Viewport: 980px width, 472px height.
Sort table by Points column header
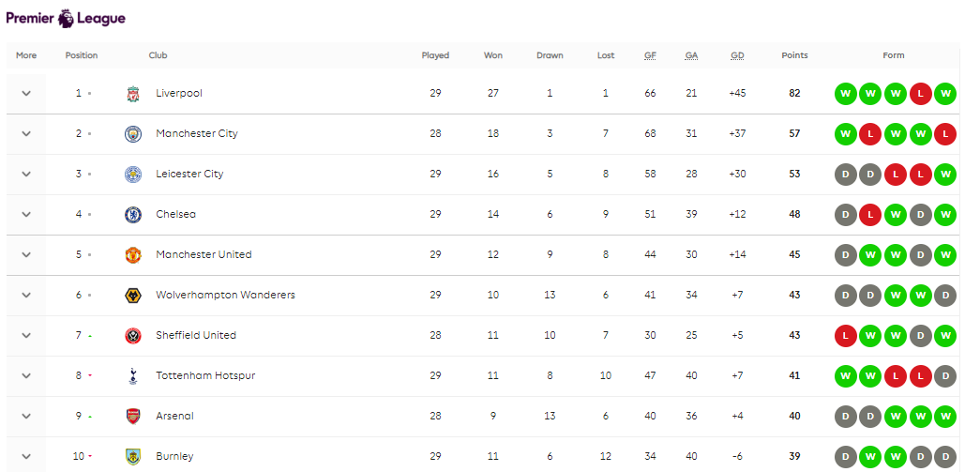pyautogui.click(x=794, y=55)
